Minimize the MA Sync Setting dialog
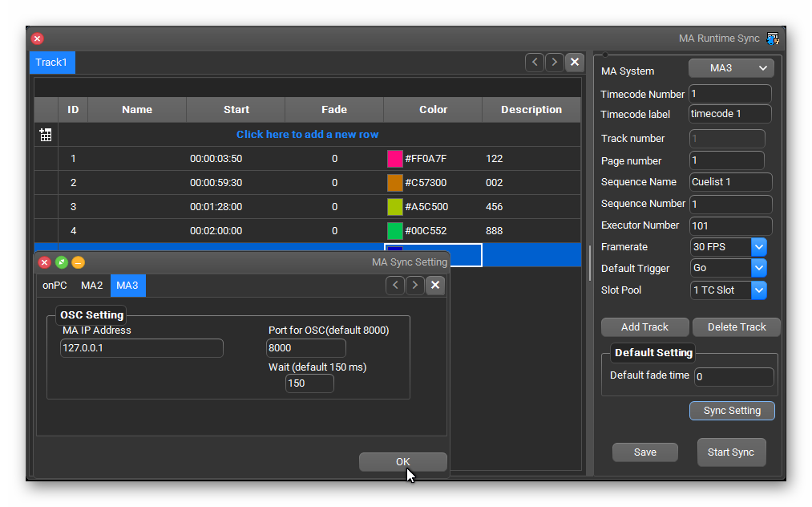The image size is (812, 507). [x=78, y=262]
